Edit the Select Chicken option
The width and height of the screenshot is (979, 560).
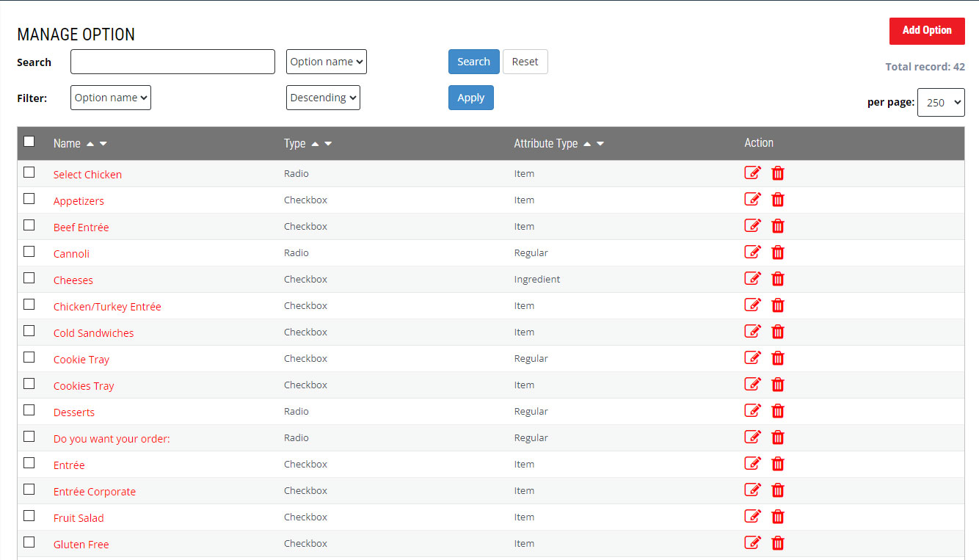coord(753,172)
